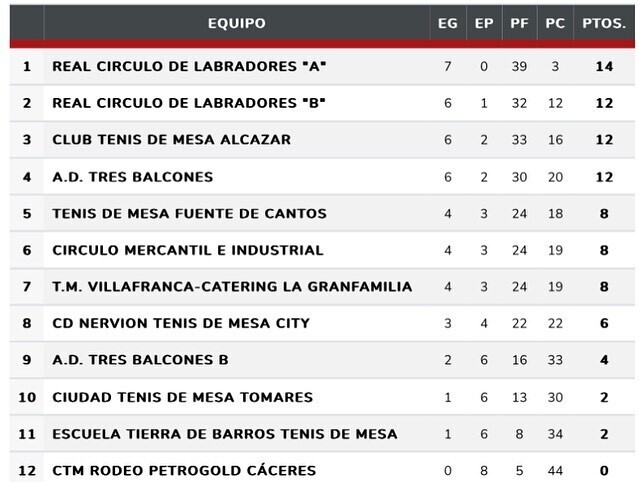Click the 14 points value in first row
Screen dimensions: 639x482
tap(604, 66)
